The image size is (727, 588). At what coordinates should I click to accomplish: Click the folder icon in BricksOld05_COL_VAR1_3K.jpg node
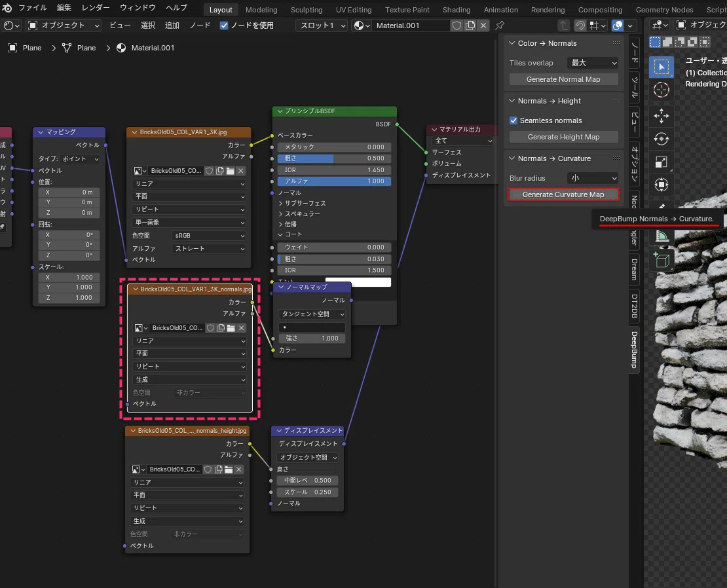231,171
